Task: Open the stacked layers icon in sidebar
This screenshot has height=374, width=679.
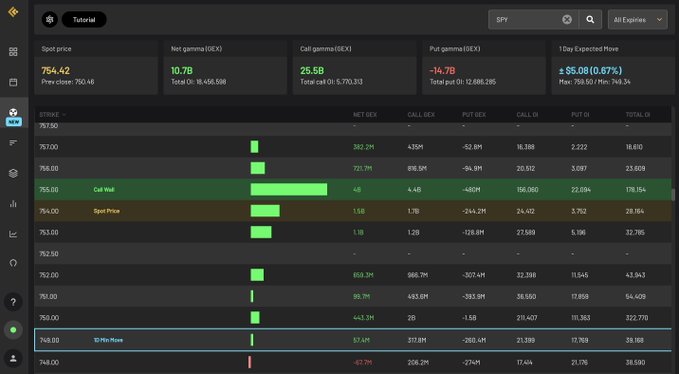Action: (13, 173)
